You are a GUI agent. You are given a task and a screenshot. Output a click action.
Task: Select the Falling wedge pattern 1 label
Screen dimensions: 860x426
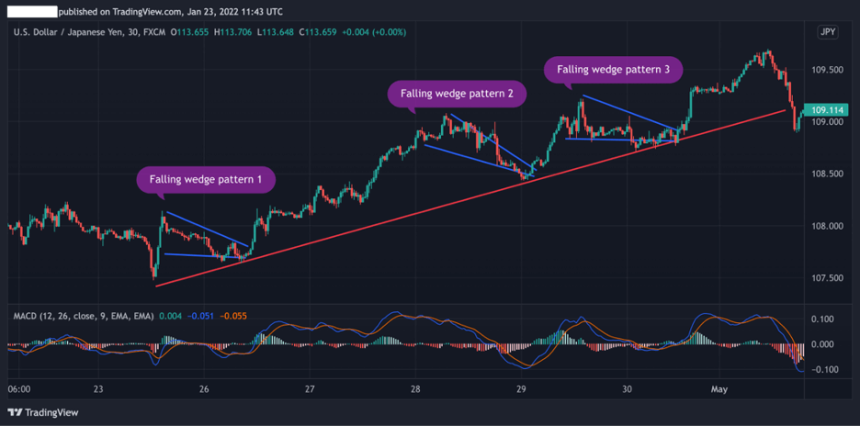[205, 180]
